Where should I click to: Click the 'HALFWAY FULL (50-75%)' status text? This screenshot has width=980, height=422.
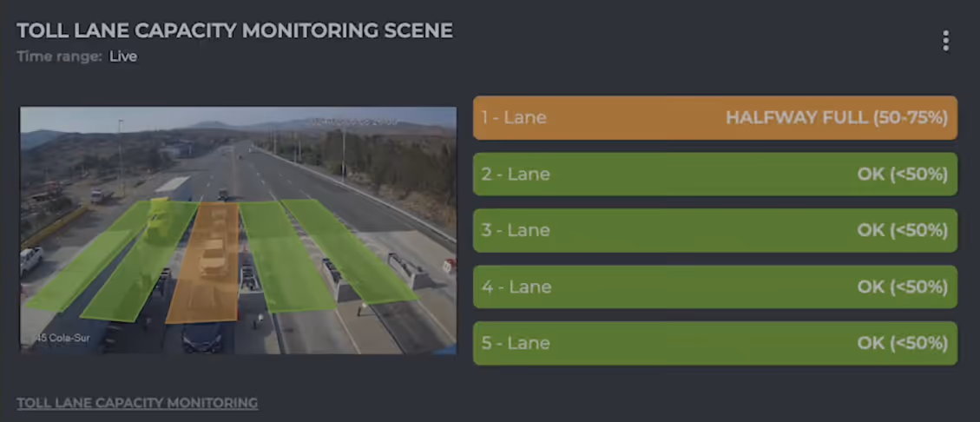coord(837,117)
